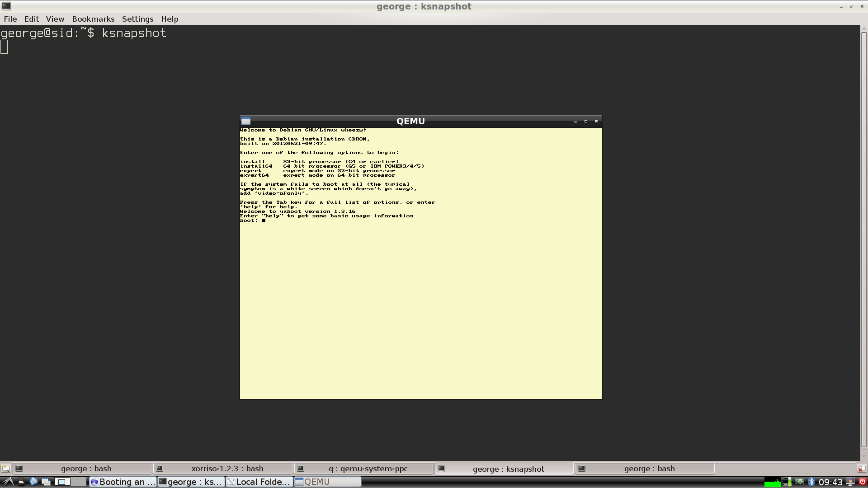The height and width of the screenshot is (488, 868).
Task: Activate the 'Booting an ...' taskbar button
Action: (123, 482)
